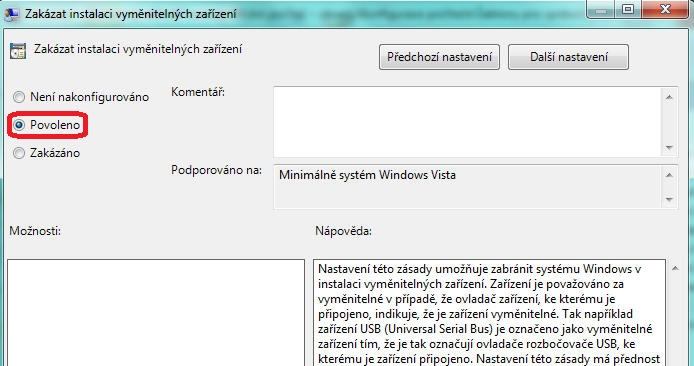Viewport: 694px width, 366px height.
Task: Click the Komentář box scroll-up arrow
Action: click(669, 97)
